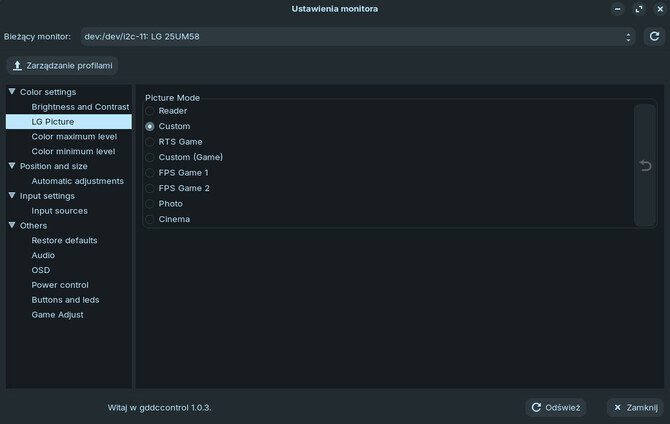Click the maximize window icon in title bar
Screen dimensions: 670x424
(x=638, y=9)
